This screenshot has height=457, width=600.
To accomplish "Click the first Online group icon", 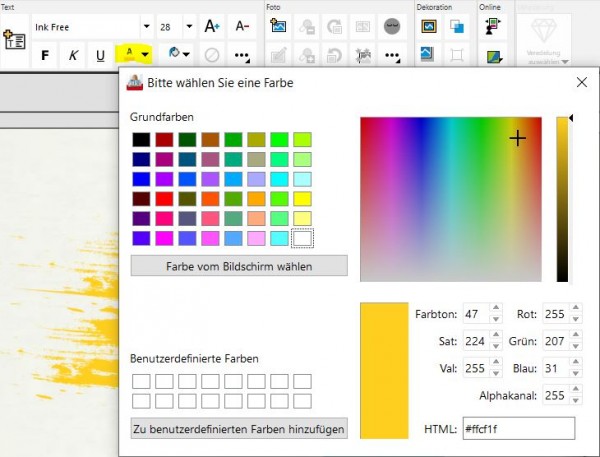I will point(492,26).
